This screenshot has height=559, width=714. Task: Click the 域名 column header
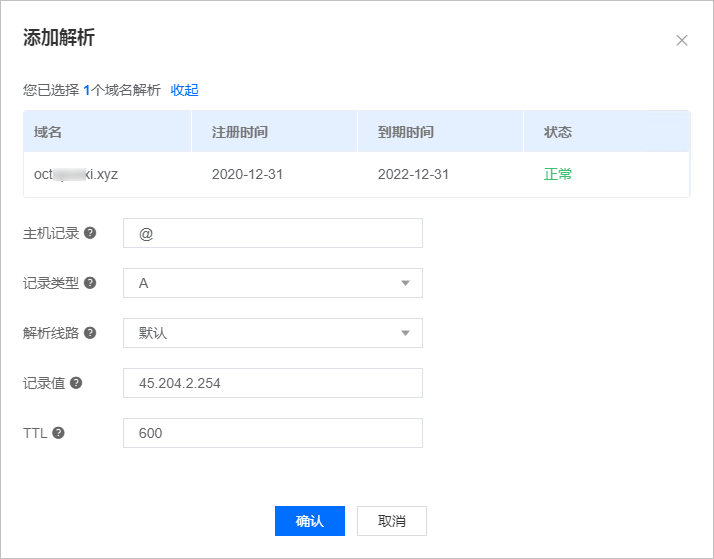48,132
